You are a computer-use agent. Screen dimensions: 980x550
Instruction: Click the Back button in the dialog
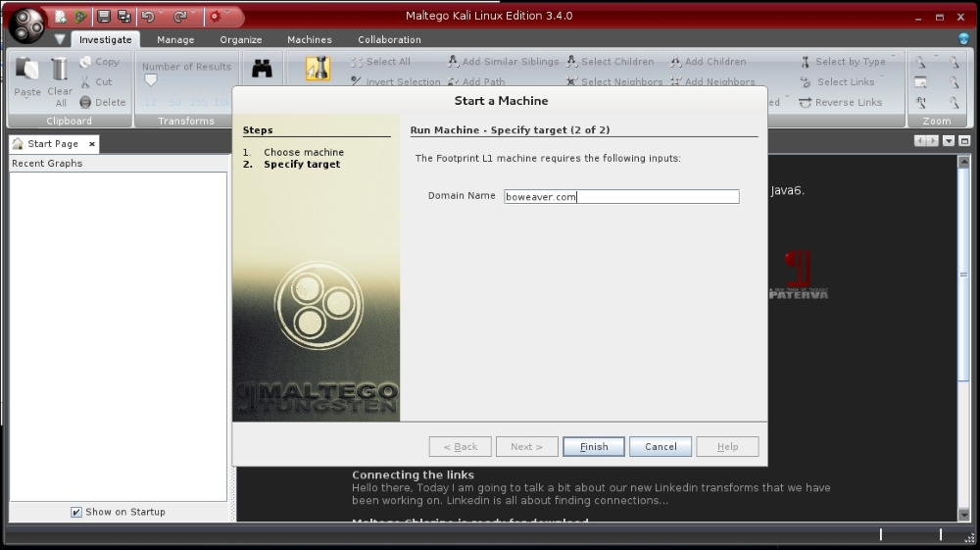[460, 447]
